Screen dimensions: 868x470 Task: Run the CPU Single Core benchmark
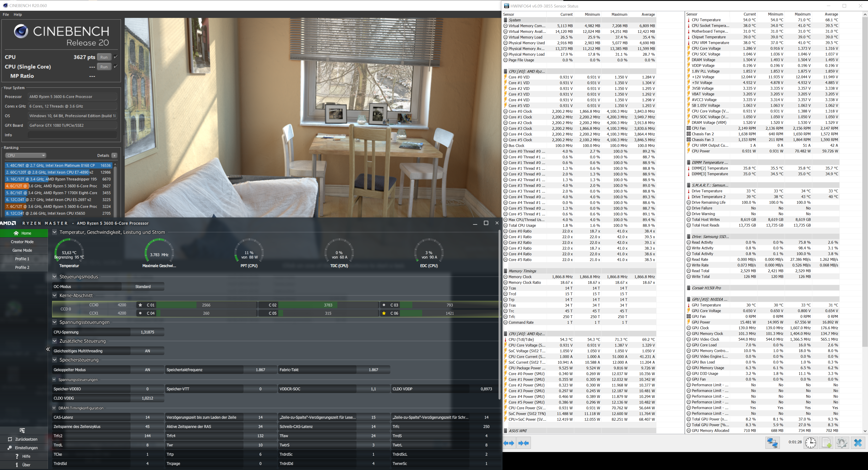pyautogui.click(x=104, y=67)
